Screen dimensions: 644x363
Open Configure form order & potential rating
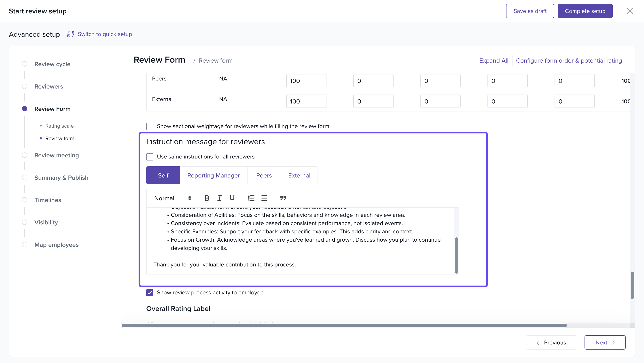pyautogui.click(x=569, y=60)
